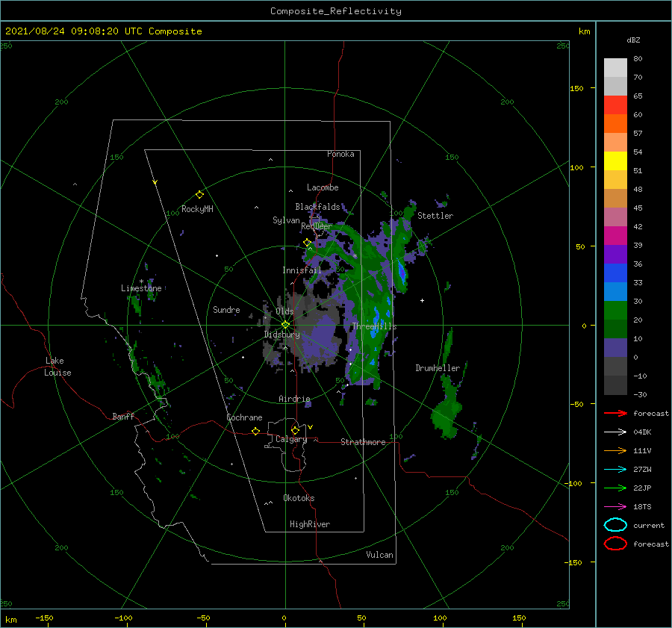Select the light gray 70-80 dBZ swatch
The image size is (672, 628).
[x=615, y=68]
